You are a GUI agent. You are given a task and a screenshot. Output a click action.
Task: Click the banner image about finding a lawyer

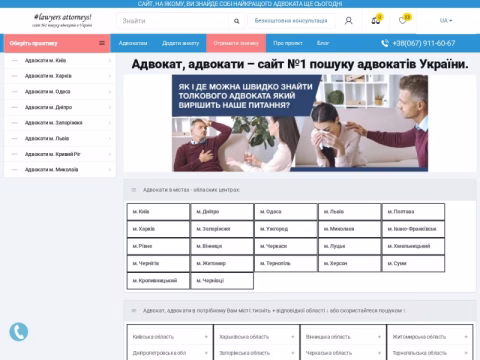point(300,123)
